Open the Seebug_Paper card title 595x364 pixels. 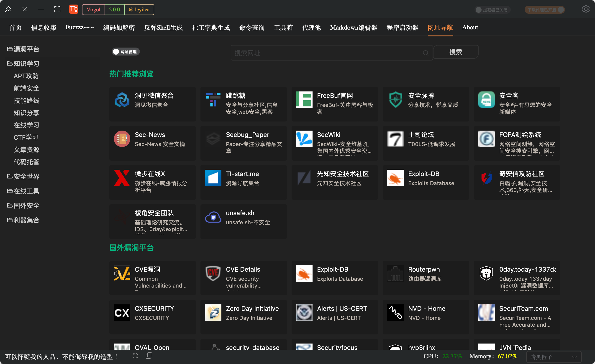(x=248, y=135)
